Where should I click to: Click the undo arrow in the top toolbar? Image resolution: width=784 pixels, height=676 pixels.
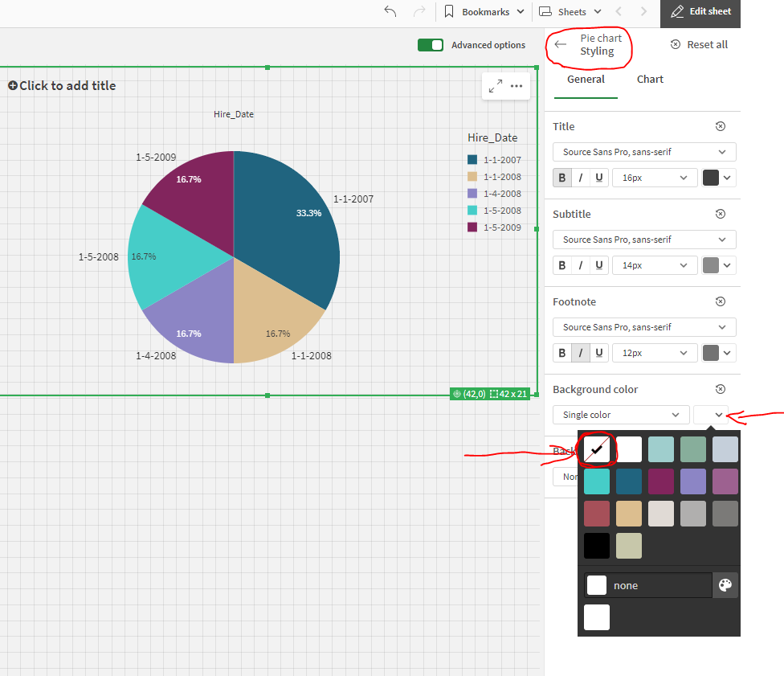click(390, 11)
